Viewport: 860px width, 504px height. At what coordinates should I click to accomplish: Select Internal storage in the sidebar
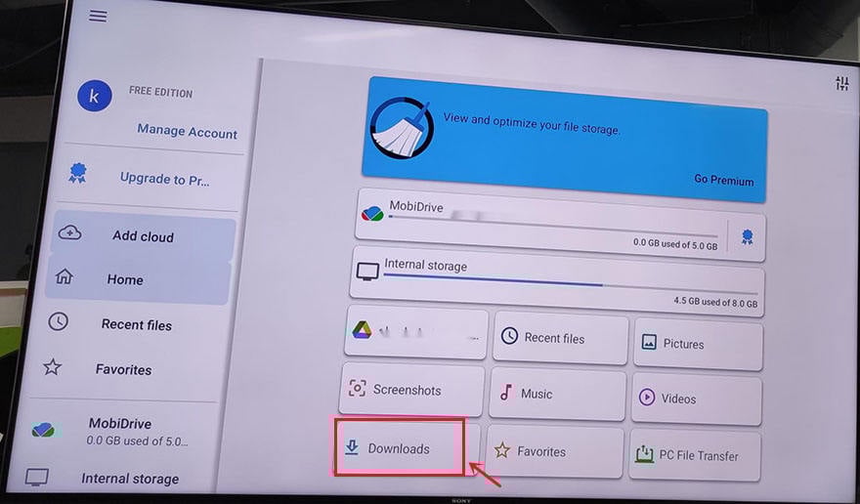pyautogui.click(x=129, y=479)
